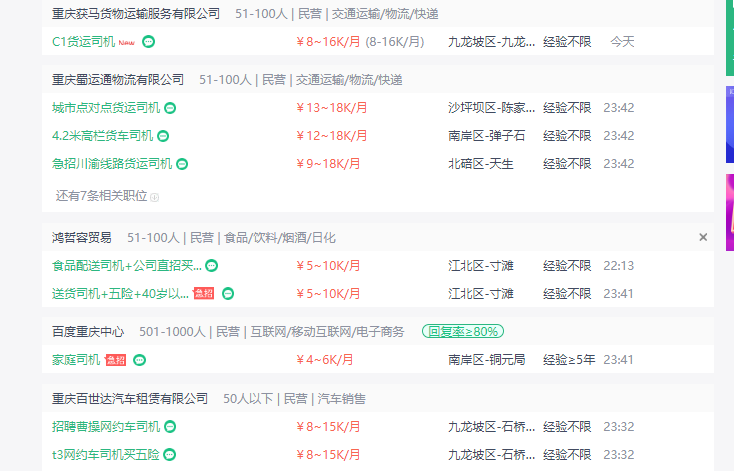Click the 回复率≥80% badge
The width and height of the screenshot is (734, 471).
click(x=462, y=331)
